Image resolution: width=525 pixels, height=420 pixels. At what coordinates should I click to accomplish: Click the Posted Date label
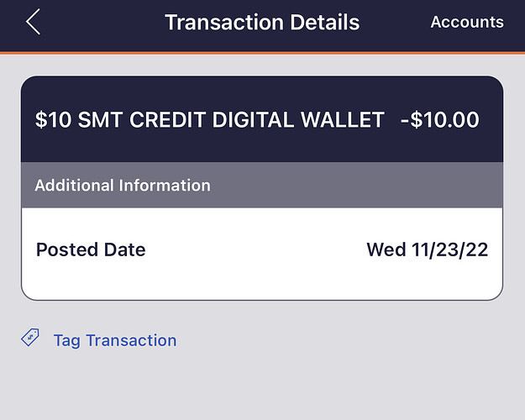pos(91,249)
